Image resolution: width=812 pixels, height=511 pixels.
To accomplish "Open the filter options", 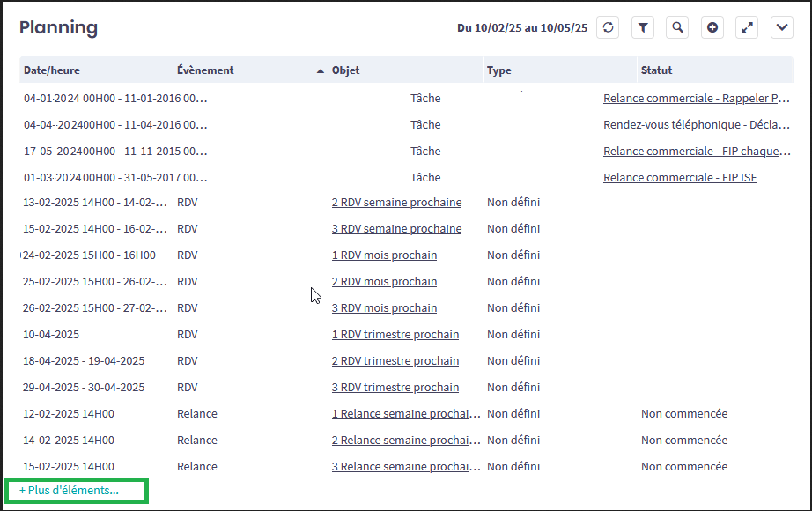I will point(643,28).
